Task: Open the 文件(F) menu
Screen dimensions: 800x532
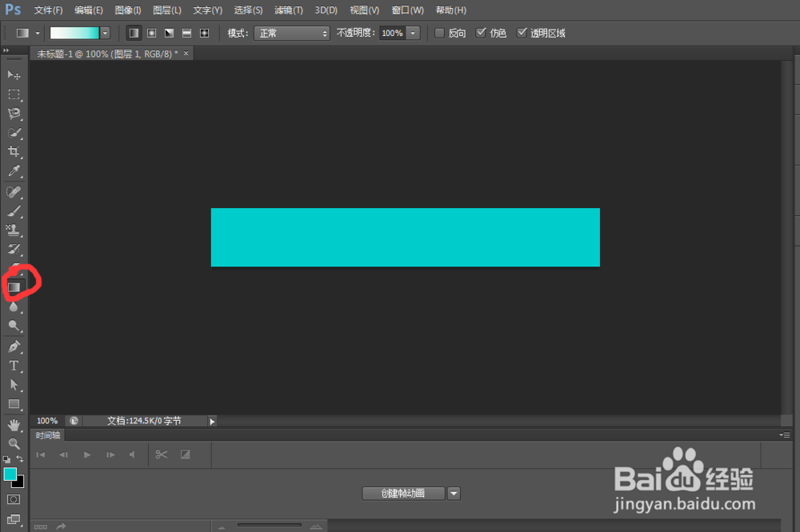Action: (x=48, y=10)
